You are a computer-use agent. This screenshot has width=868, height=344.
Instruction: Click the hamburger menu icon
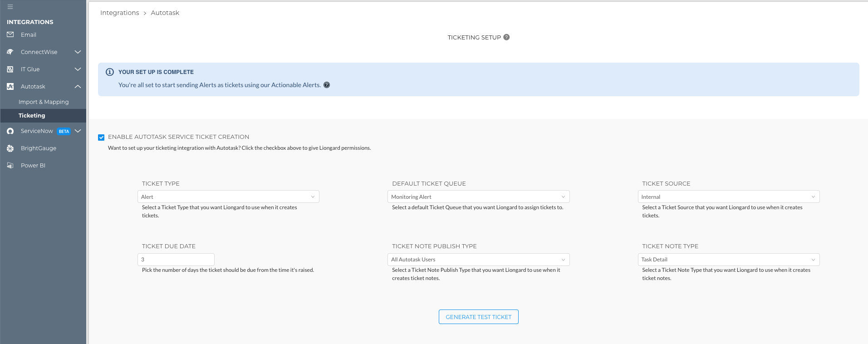pyautogui.click(x=10, y=7)
